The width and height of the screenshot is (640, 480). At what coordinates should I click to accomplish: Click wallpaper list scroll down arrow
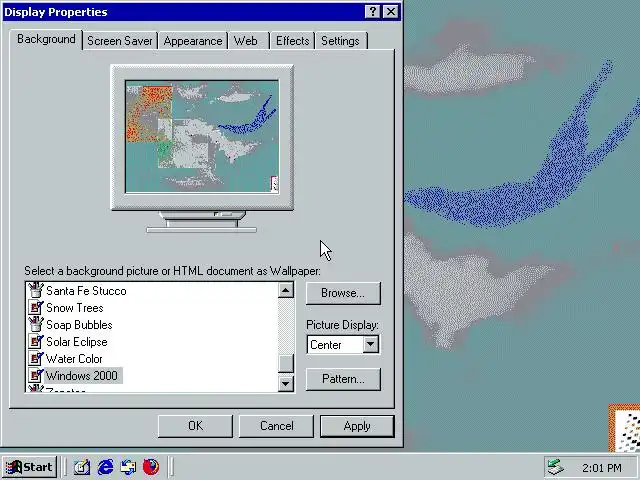tap(286, 384)
